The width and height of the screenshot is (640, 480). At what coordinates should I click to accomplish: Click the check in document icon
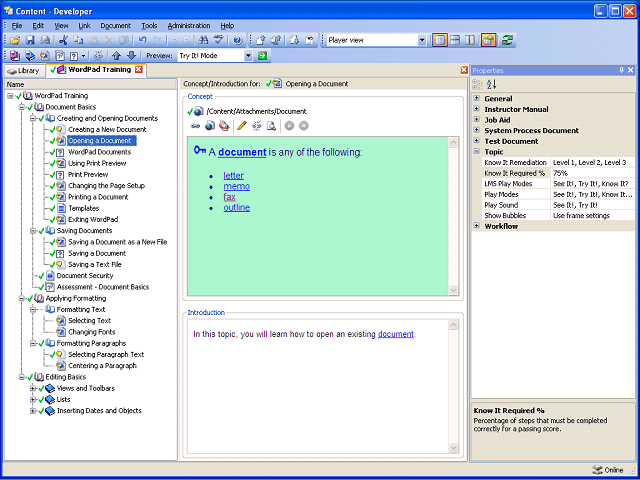(261, 40)
